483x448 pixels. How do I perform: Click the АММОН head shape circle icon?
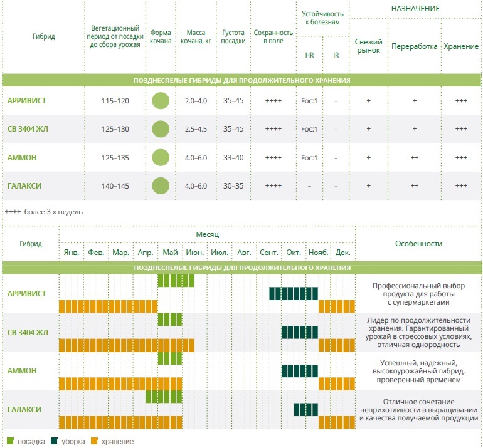click(161, 157)
